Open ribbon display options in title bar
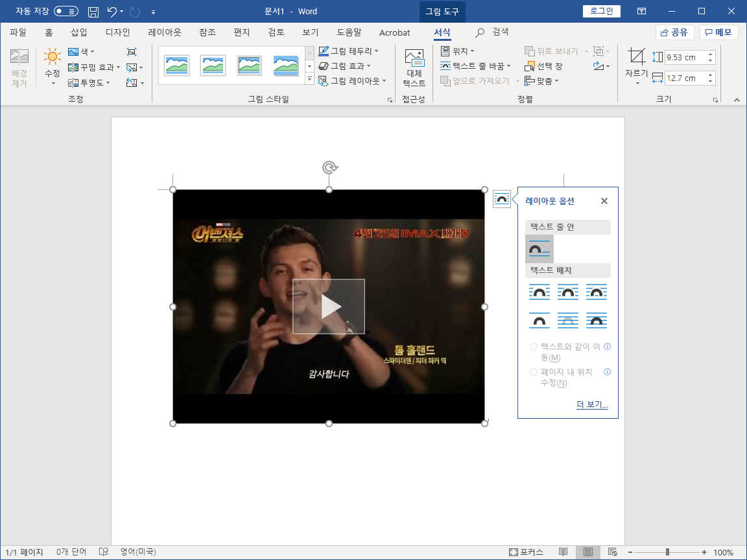The width and height of the screenshot is (747, 560). [642, 12]
